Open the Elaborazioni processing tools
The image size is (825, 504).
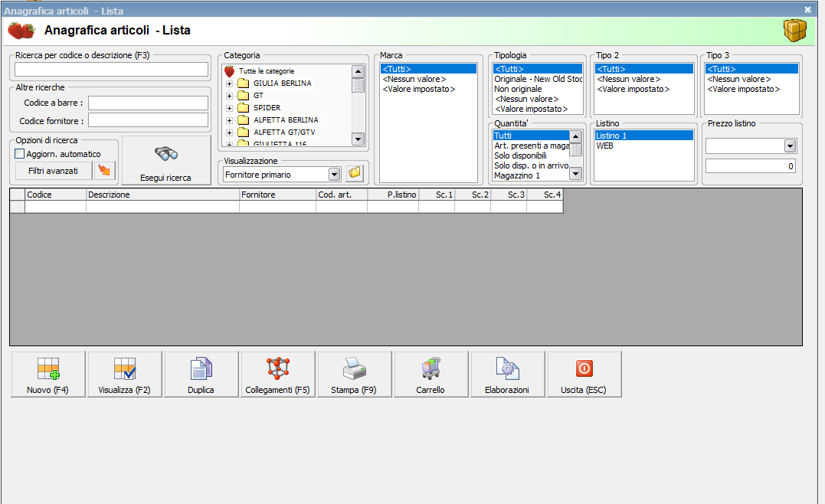[508, 374]
